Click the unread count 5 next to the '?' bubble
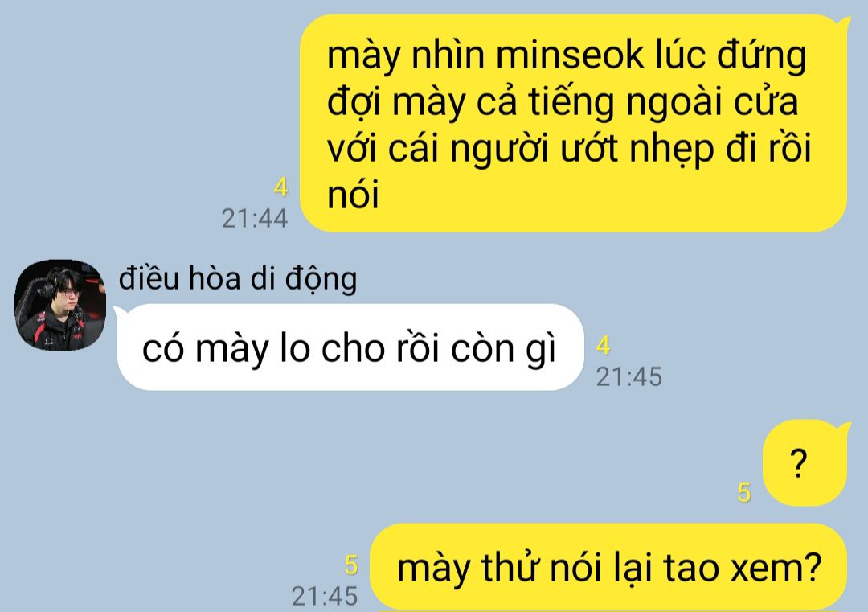 point(744,492)
